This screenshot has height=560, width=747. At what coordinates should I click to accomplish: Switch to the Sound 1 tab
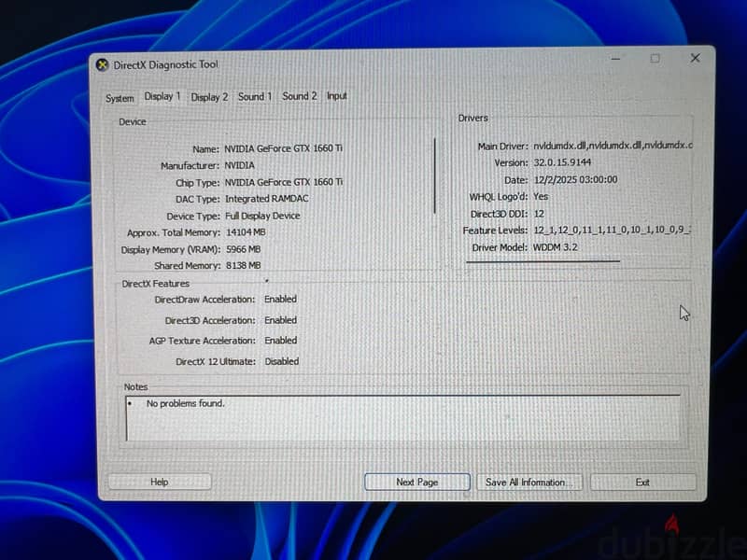(254, 97)
